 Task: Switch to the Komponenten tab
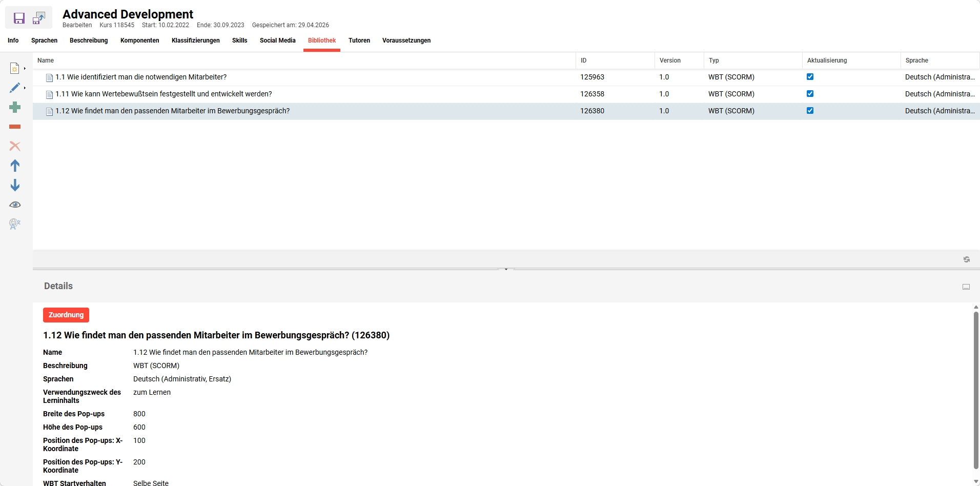(x=140, y=40)
